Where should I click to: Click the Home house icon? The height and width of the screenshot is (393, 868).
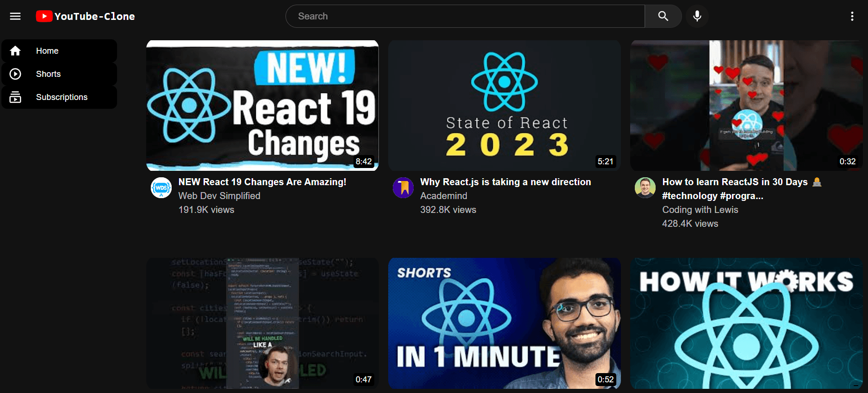click(x=15, y=51)
